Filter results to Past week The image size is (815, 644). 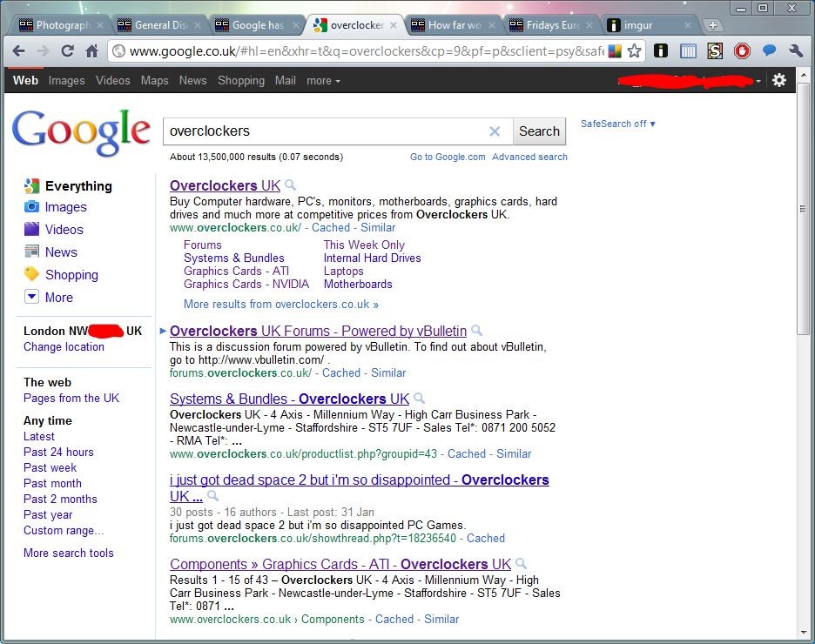50,468
